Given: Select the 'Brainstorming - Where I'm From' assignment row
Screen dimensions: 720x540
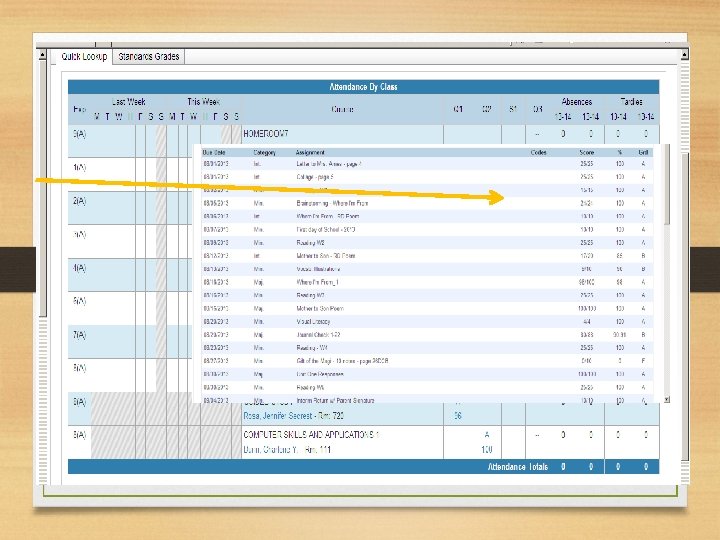Looking at the screenshot, I should tap(427, 203).
